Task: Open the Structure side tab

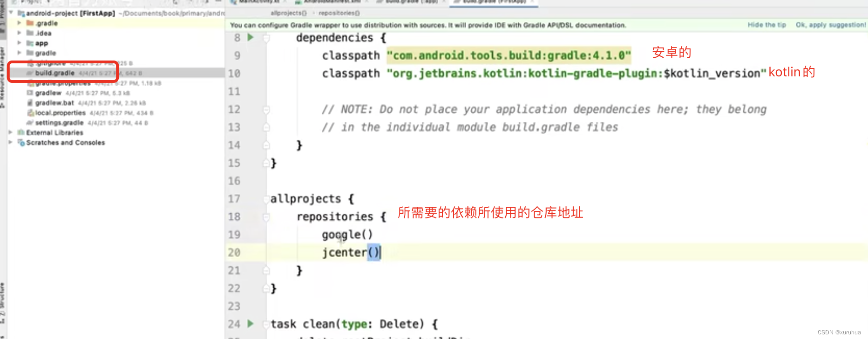Action: coord(3,303)
